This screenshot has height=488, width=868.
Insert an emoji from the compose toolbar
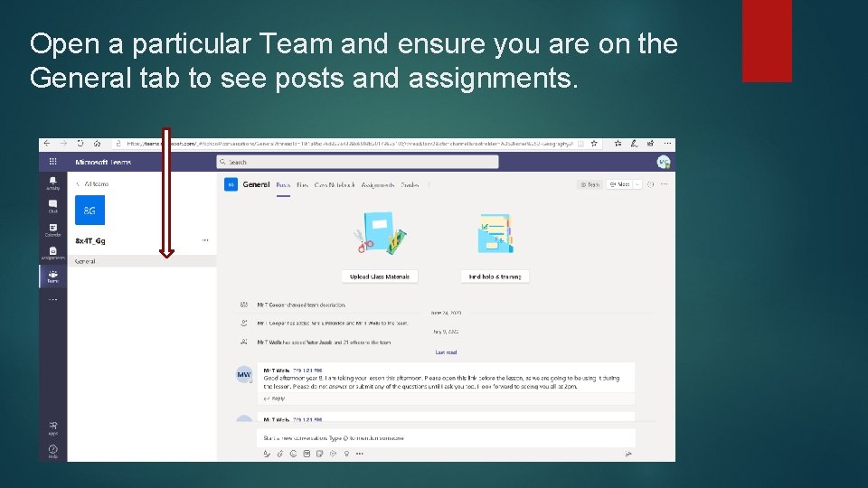point(293,454)
